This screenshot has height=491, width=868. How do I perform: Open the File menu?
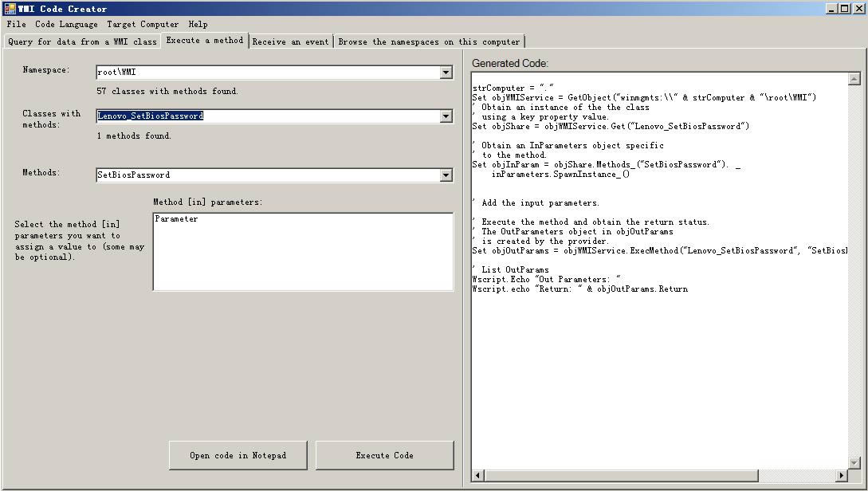pos(16,25)
